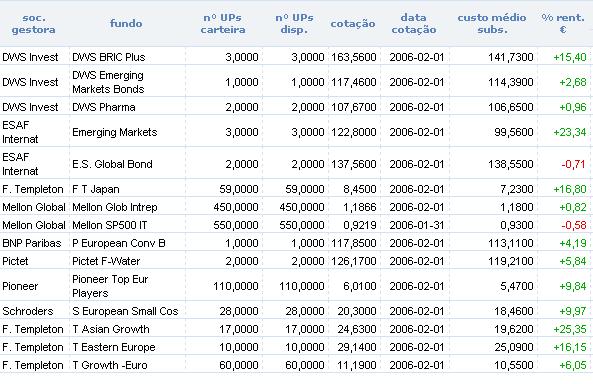Viewport: 593px width, 384px height.
Task: Click the +25,35 return value
Action: tap(570, 329)
